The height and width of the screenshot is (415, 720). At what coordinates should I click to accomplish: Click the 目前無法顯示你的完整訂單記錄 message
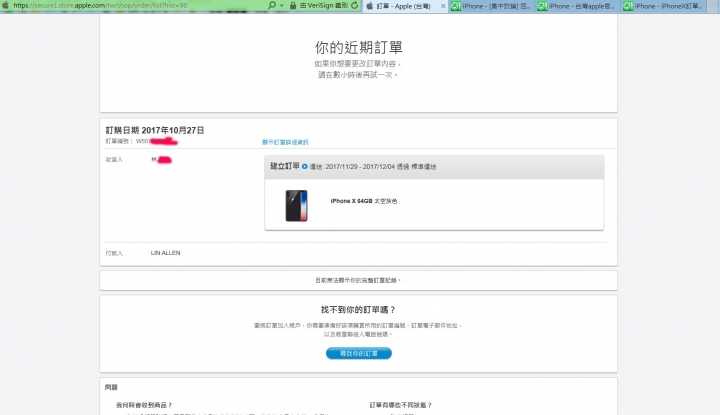358,280
